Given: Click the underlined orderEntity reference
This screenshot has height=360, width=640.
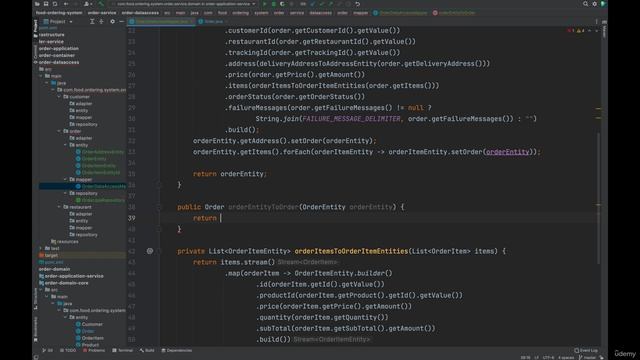Looking at the screenshot, I should click(507, 152).
